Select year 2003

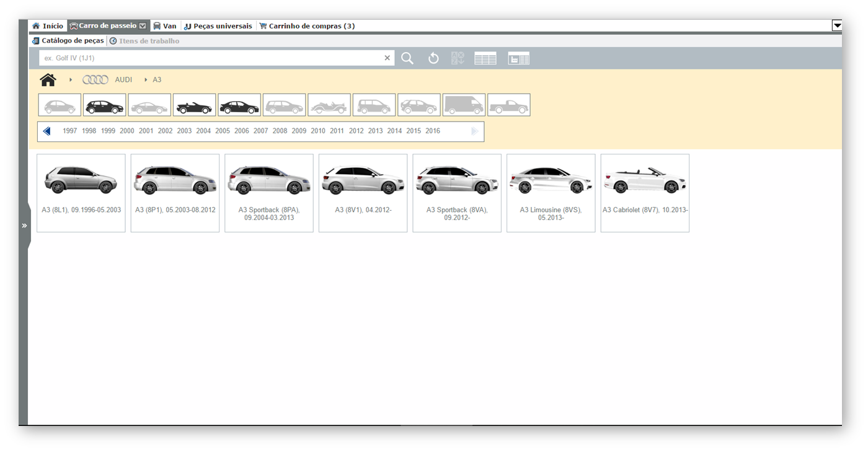(184, 131)
